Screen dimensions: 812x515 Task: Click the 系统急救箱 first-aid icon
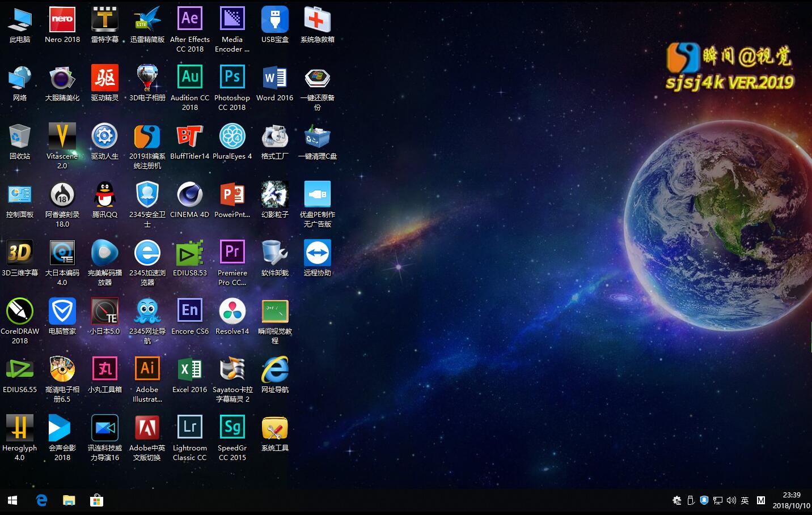317,20
